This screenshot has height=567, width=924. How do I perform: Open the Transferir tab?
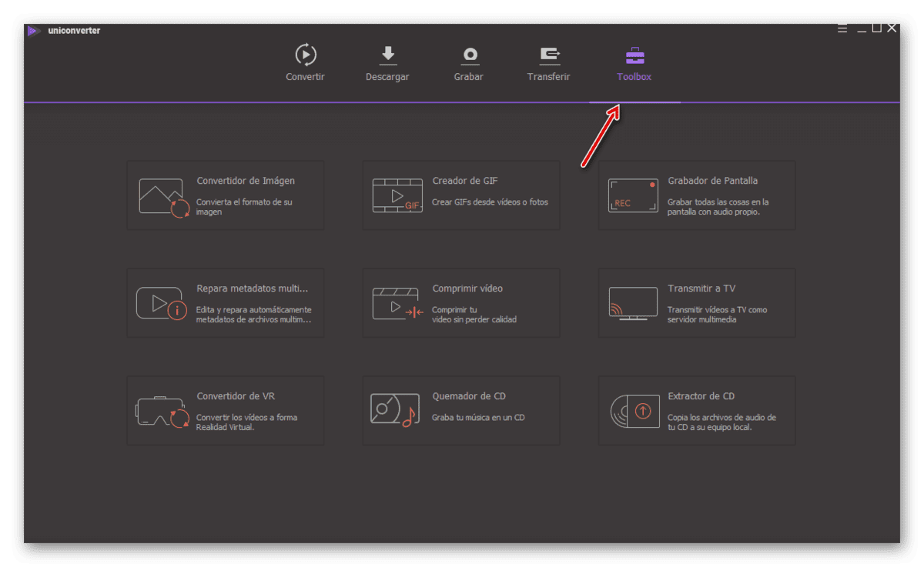tap(548, 63)
